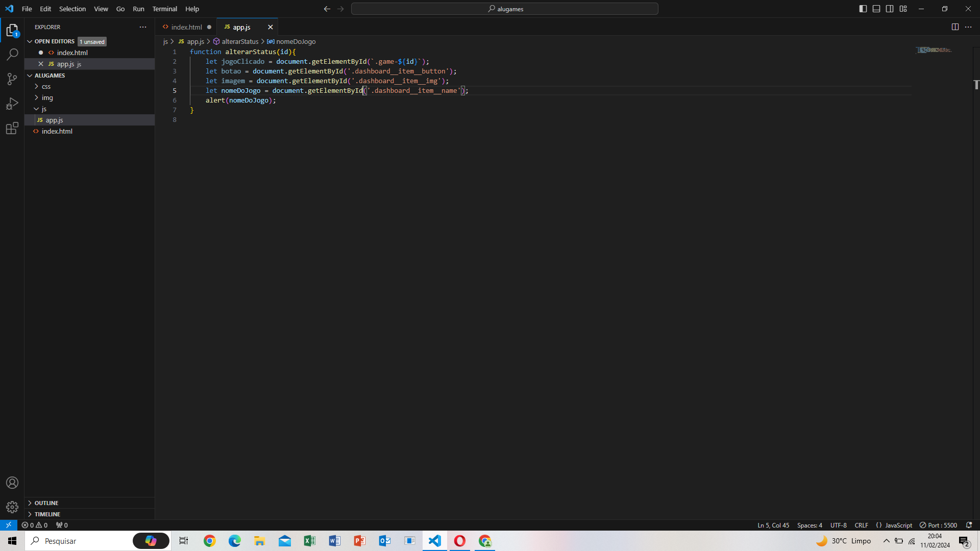Change file encoding UTF-8
Screen dimensions: 980x551
[838, 525]
